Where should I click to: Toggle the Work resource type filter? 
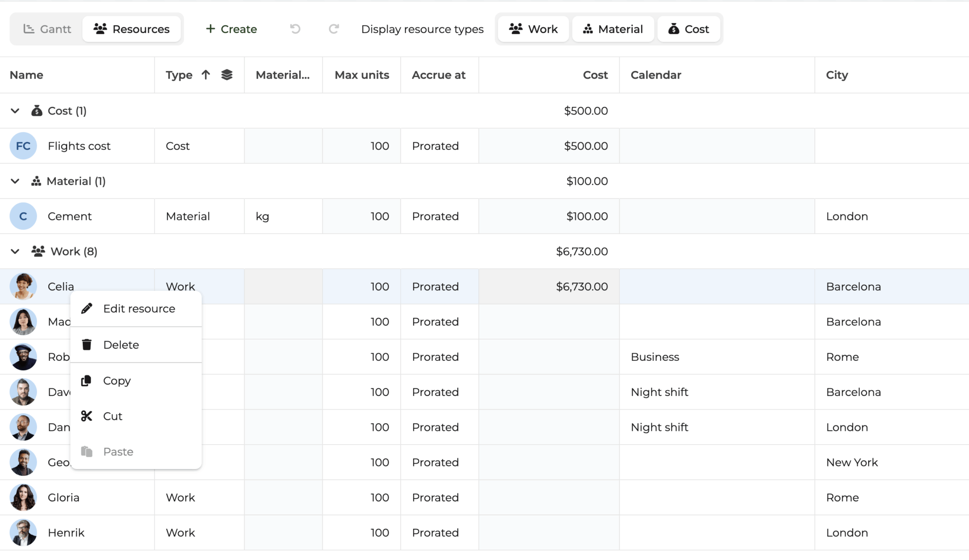coord(533,29)
